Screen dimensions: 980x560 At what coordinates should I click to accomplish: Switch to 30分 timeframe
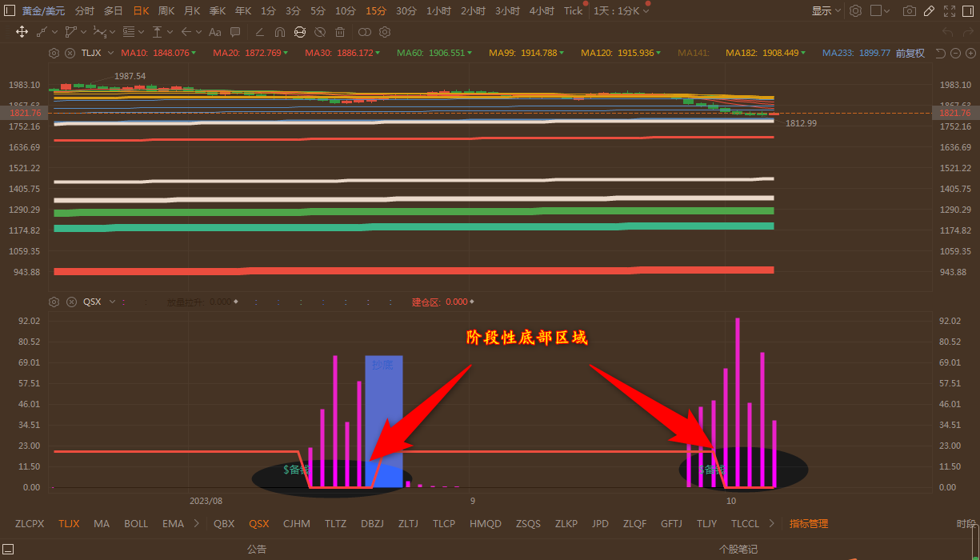(406, 11)
